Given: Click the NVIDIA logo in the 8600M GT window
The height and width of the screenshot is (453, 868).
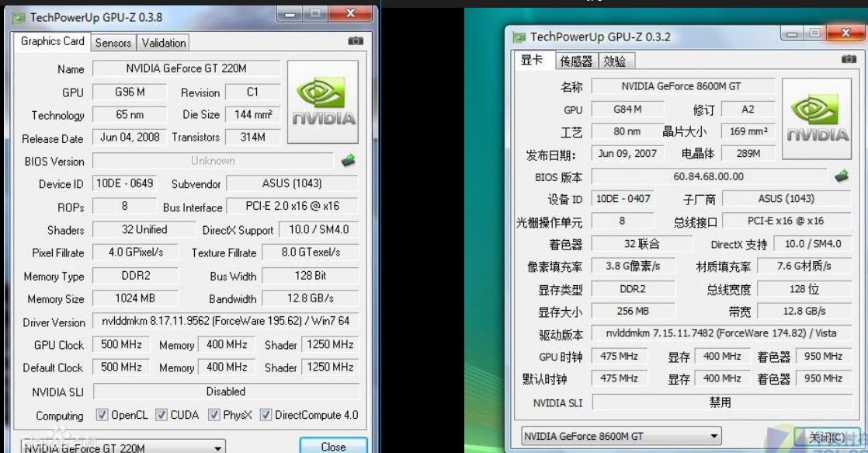Looking at the screenshot, I should (817, 118).
